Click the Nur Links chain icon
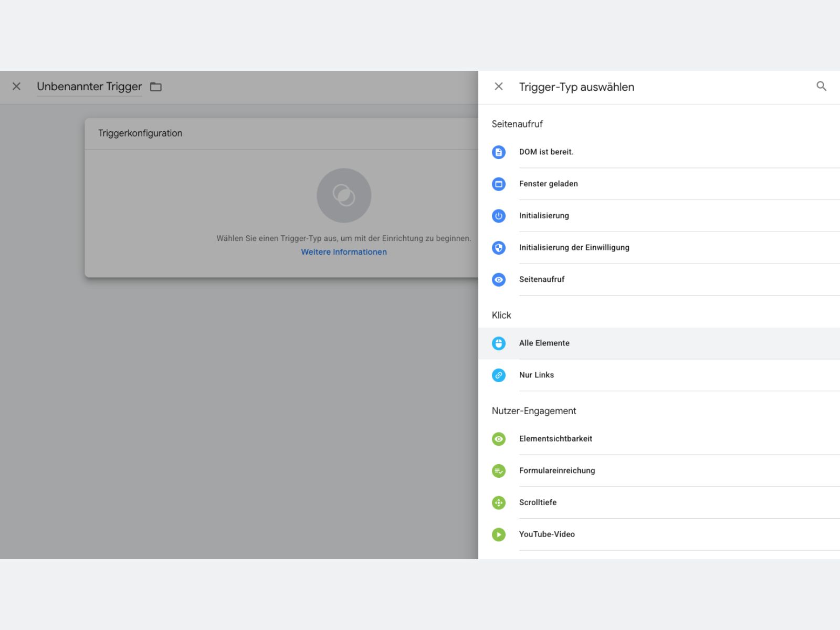The width and height of the screenshot is (840, 630). (499, 375)
